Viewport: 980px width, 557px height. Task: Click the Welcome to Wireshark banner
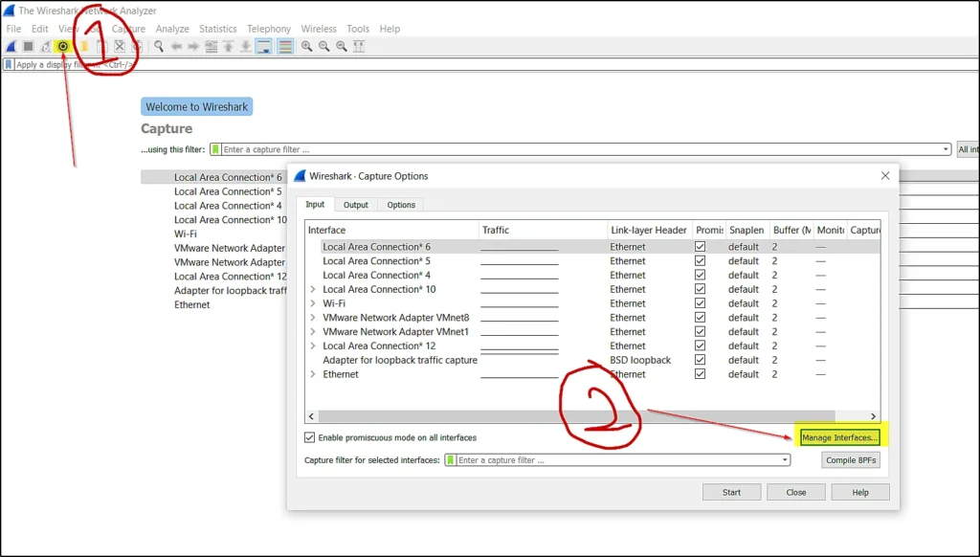197,107
